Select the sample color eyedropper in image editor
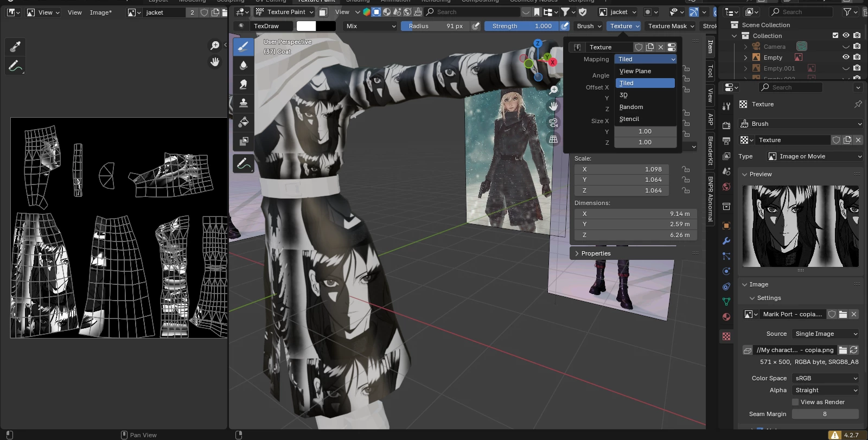The height and width of the screenshot is (440, 868). (x=15, y=47)
